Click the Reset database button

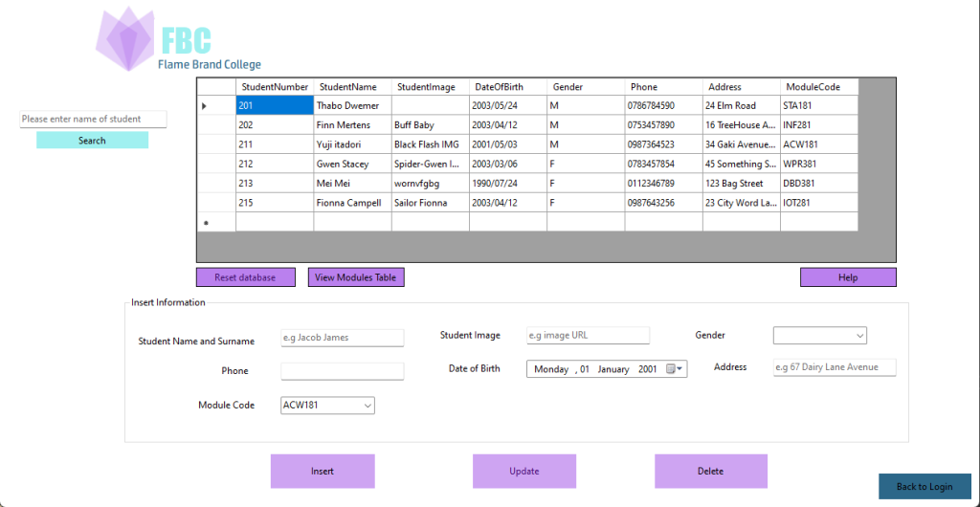[246, 277]
